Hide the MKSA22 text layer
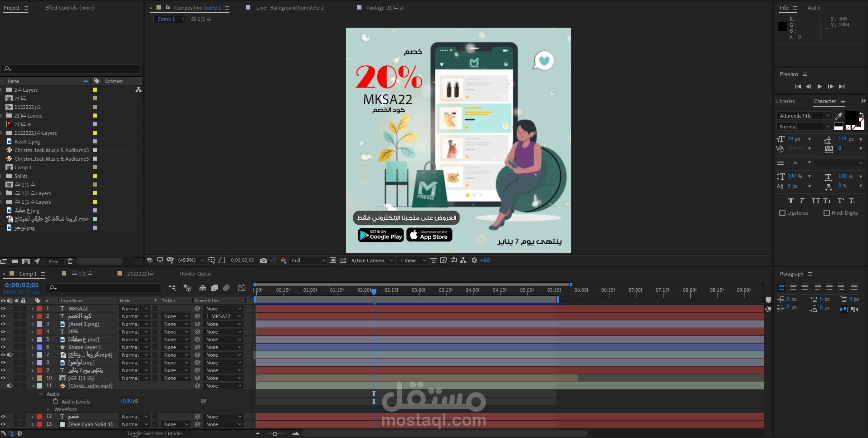Image resolution: width=868 pixels, height=438 pixels. tap(3, 309)
